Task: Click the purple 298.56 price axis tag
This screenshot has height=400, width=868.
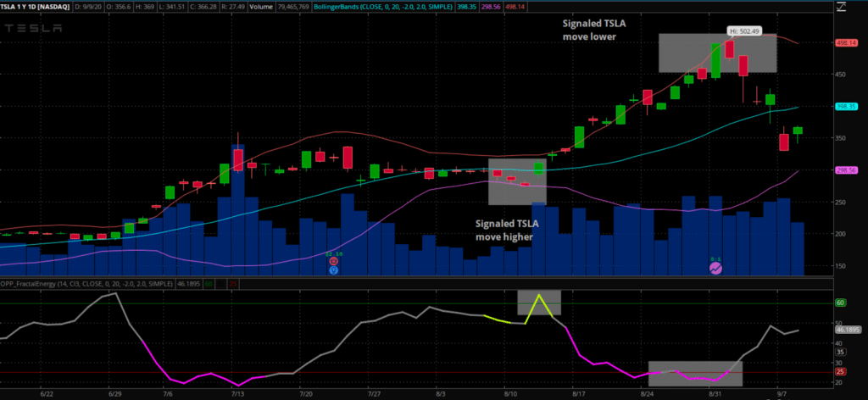Action: [848, 170]
